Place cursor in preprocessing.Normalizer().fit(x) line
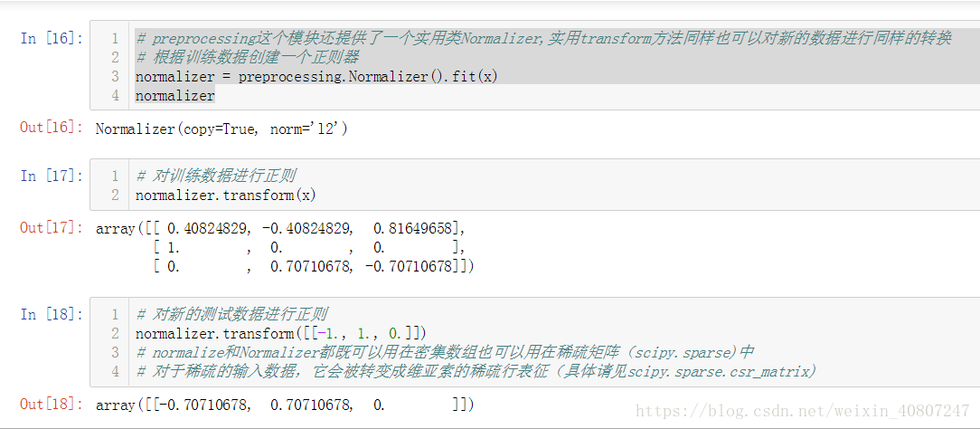The image size is (980, 429). [x=317, y=76]
